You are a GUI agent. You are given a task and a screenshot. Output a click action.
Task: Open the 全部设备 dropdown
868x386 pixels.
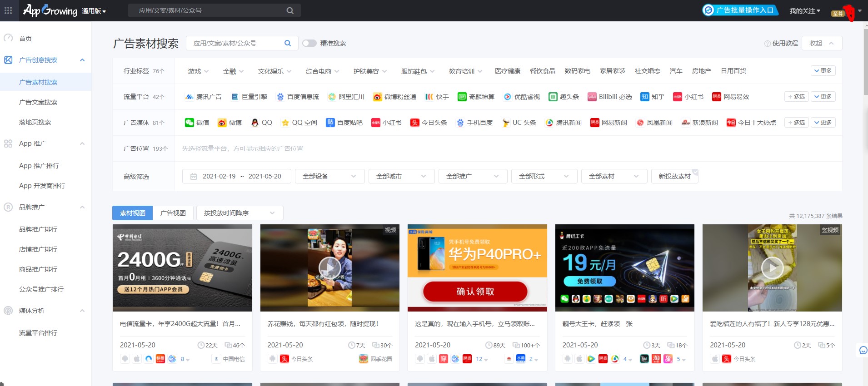[330, 176]
